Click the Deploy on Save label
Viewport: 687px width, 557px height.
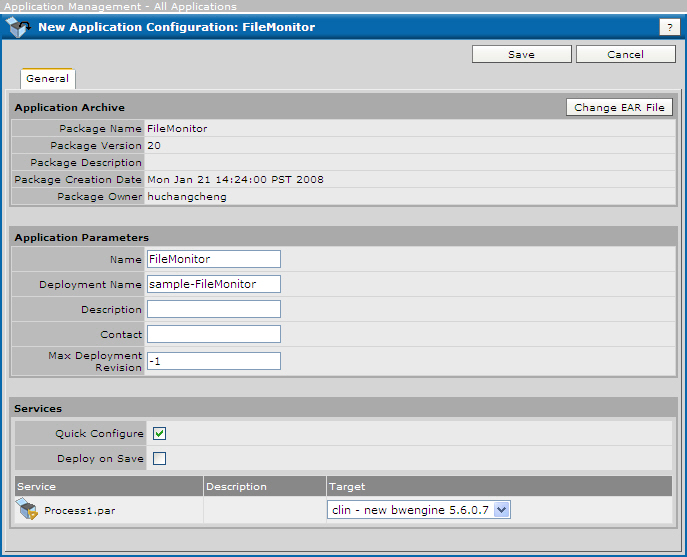pos(100,458)
